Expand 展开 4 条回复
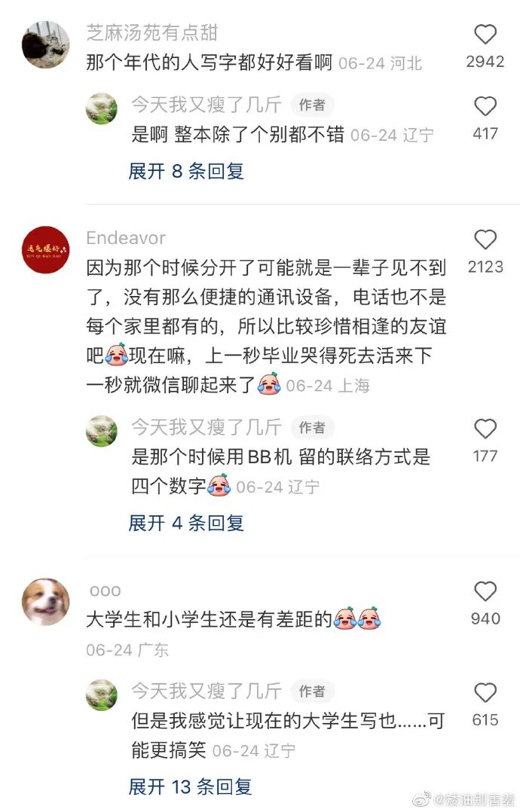This screenshot has height=812, width=520. (186, 523)
